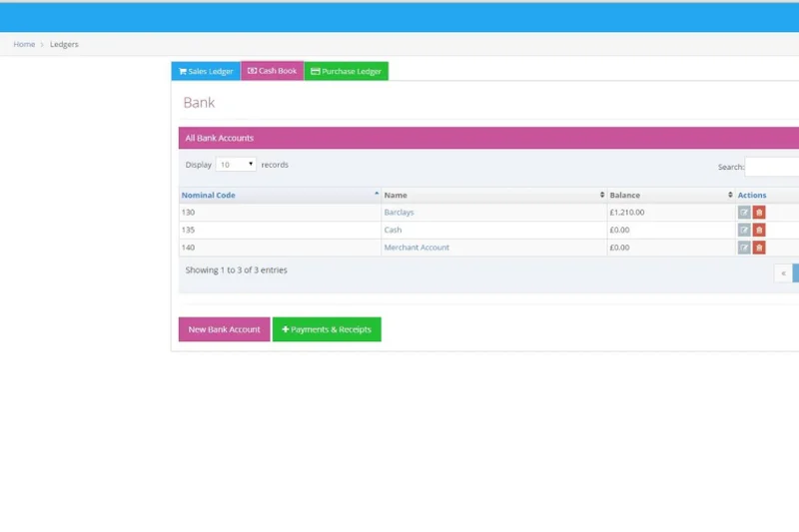Viewport: 799px width, 532px height.
Task: Sort the table by Name column
Action: [602, 195]
